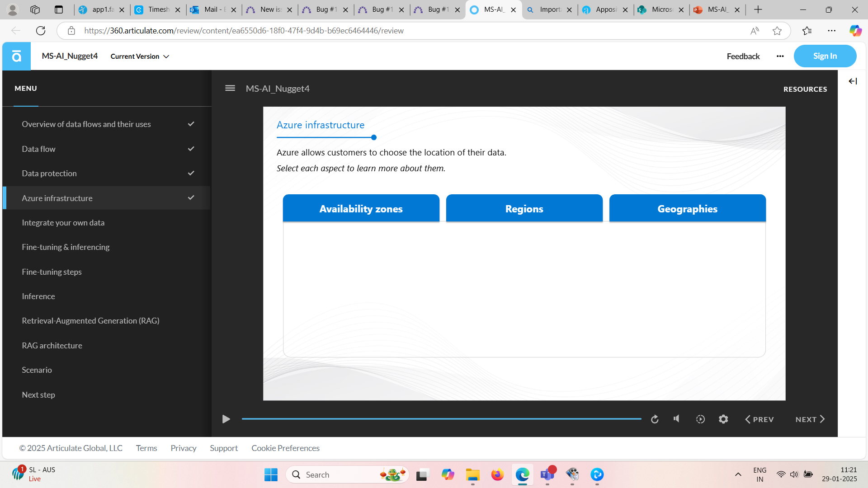Viewport: 868px width, 488px height.
Task: Open the Support link
Action: [224, 448]
